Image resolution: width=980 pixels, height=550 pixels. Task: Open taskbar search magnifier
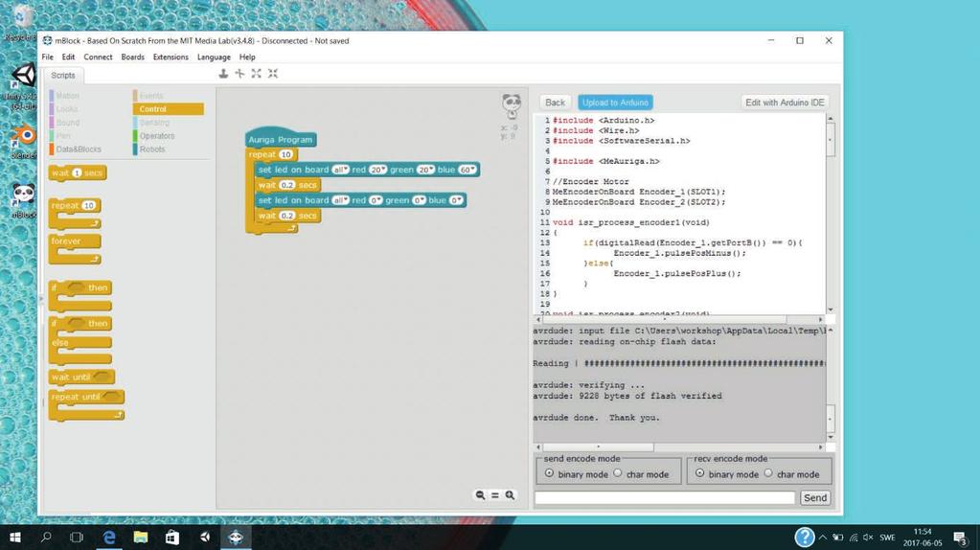coord(46,537)
